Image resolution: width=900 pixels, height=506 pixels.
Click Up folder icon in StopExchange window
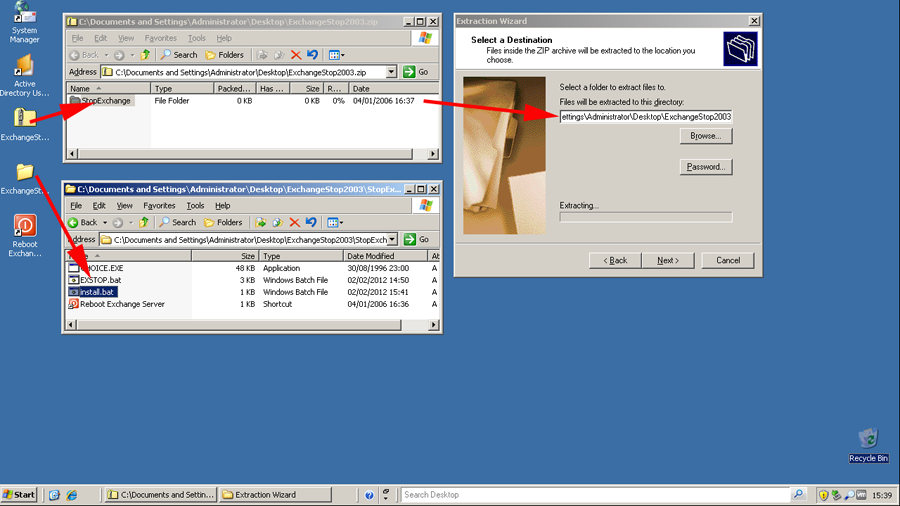(144, 223)
